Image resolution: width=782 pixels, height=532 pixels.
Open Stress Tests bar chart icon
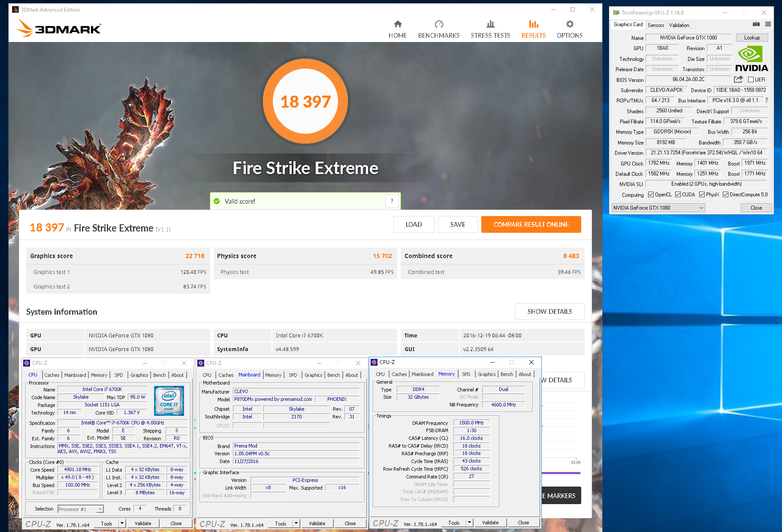(490, 24)
